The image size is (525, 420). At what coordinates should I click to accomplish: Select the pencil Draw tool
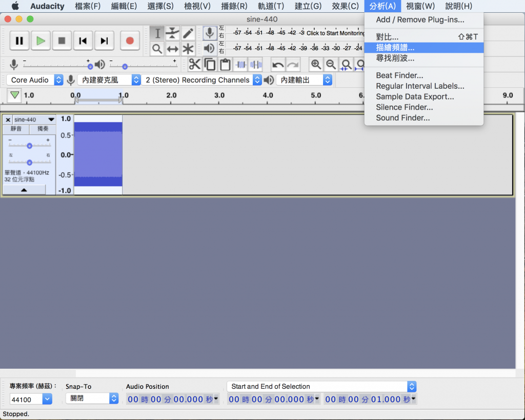188,33
